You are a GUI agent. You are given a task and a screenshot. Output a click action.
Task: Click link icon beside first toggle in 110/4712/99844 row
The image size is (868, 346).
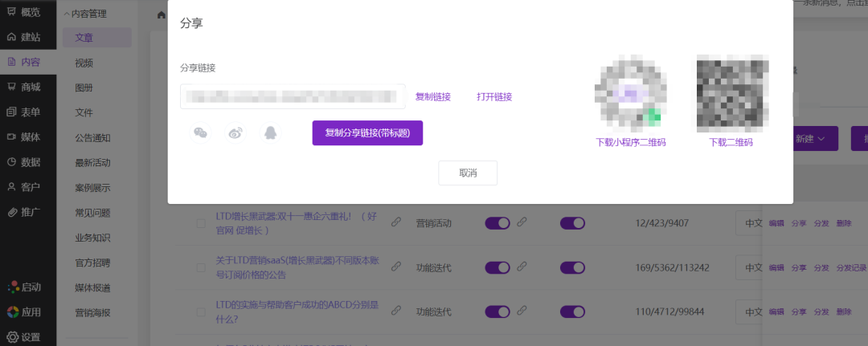coord(522,311)
